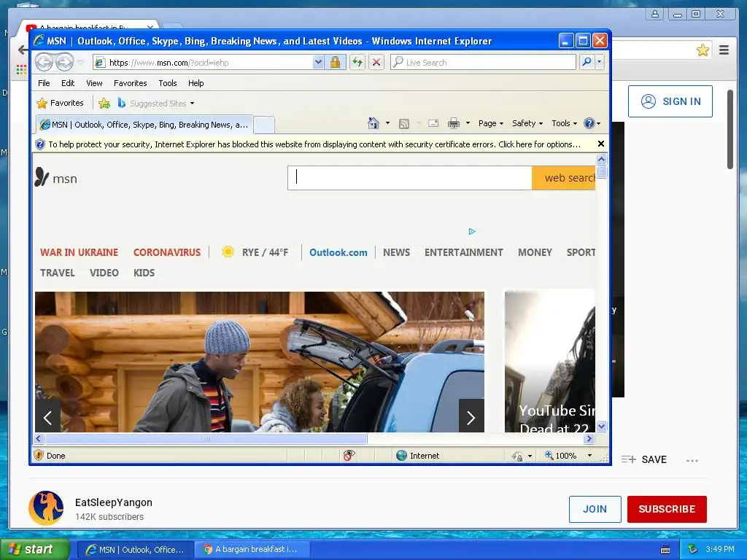The image size is (747, 560).
Task: Open the Favorites star button
Action: (60, 103)
